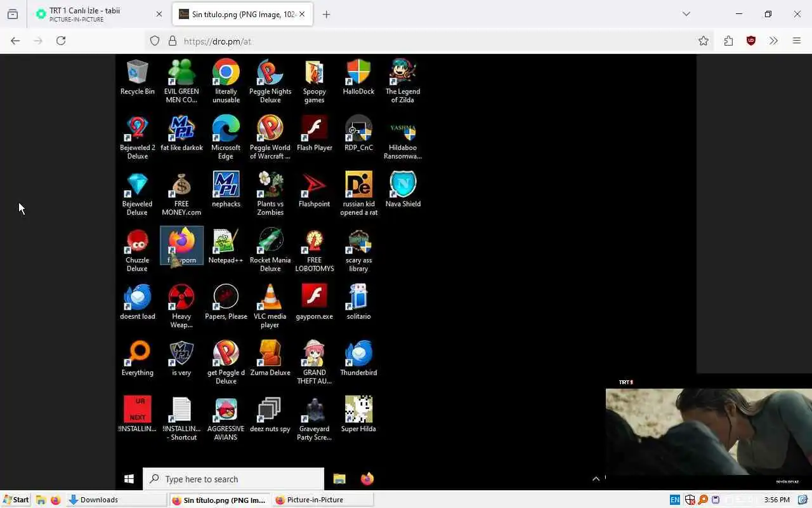Click the Nava Shield desktop icon

tap(403, 190)
